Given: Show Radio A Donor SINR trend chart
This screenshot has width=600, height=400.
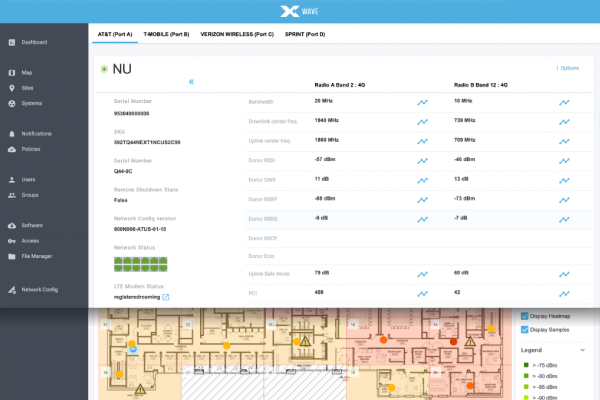Looking at the screenshot, I should [x=423, y=178].
